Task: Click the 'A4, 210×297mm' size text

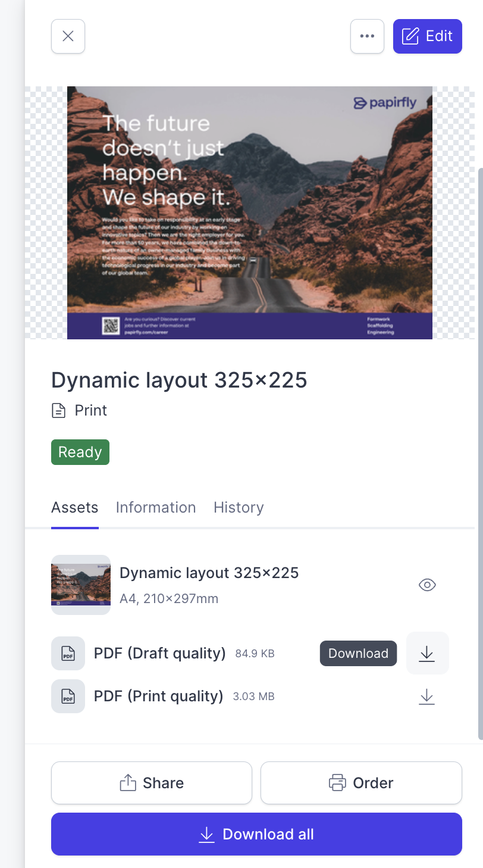Action: [169, 598]
